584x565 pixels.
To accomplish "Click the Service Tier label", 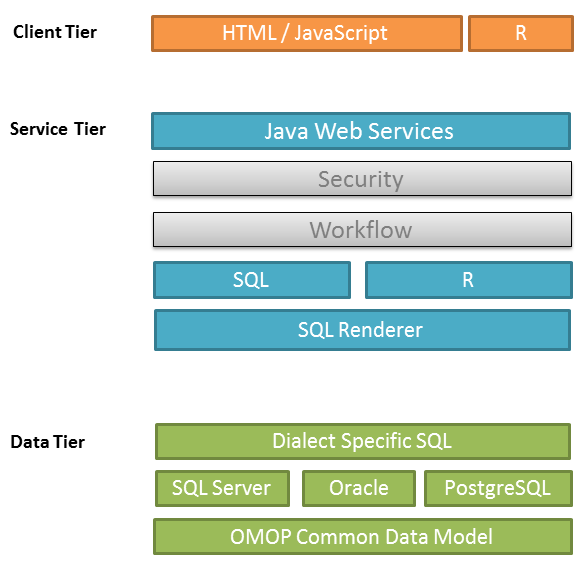I will pyautogui.click(x=58, y=129).
